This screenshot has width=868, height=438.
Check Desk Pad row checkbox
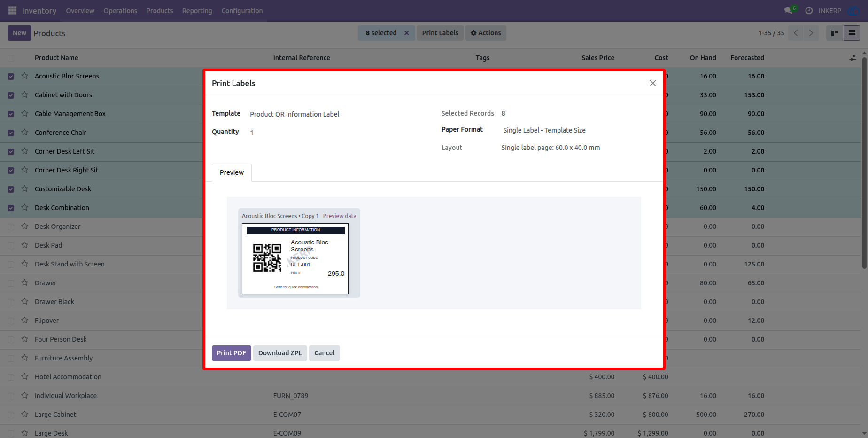coord(11,246)
